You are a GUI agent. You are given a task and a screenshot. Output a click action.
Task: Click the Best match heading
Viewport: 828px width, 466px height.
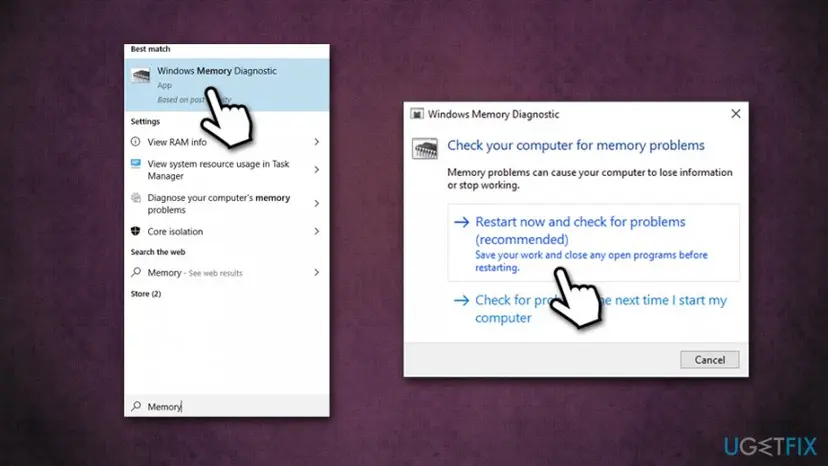[150, 49]
